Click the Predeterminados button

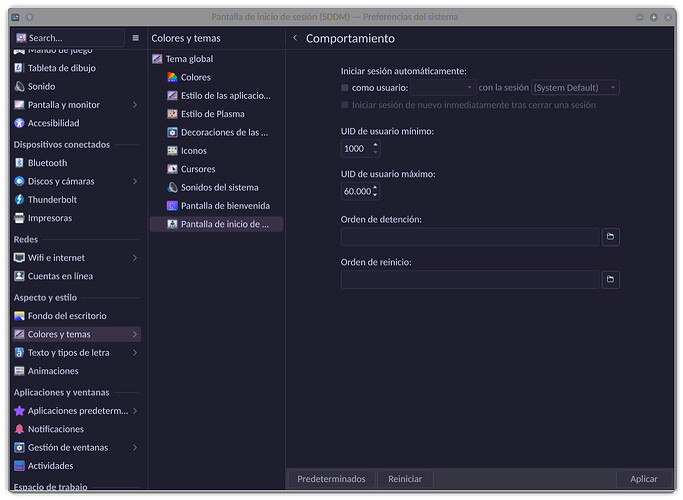331,479
